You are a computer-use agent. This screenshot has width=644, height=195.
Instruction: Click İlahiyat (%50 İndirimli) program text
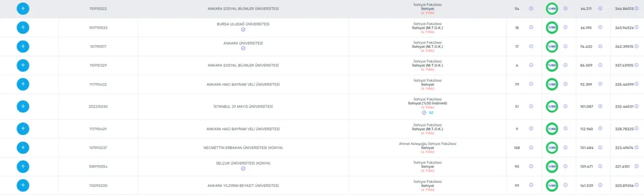coord(428,103)
